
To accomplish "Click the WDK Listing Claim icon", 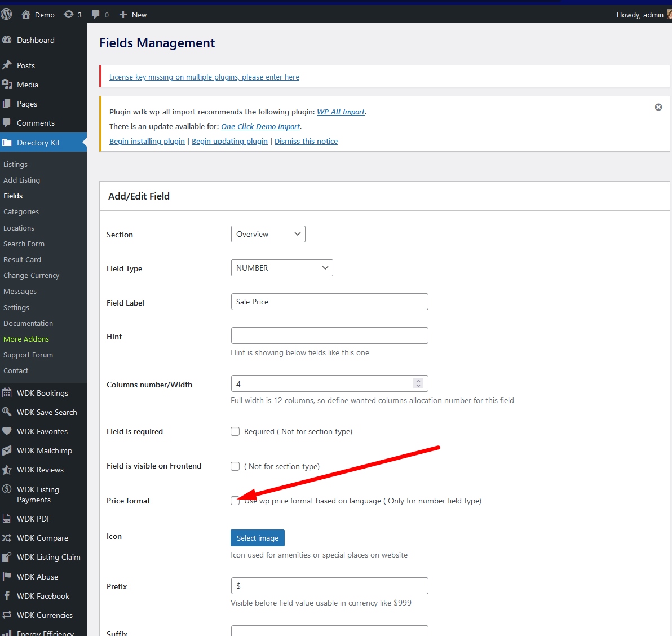I will pyautogui.click(x=7, y=557).
